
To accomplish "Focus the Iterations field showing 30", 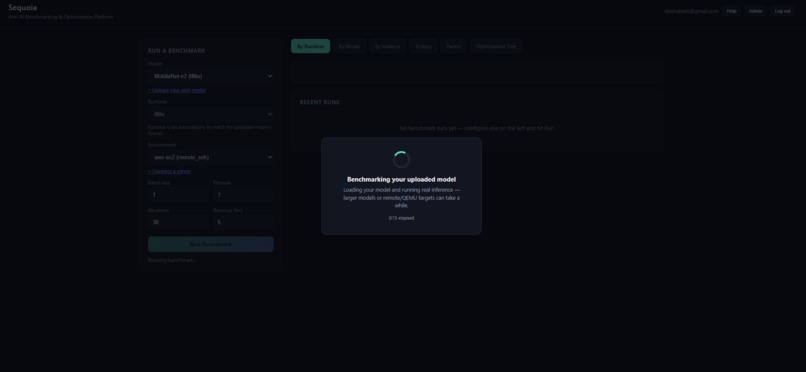I will [178, 222].
